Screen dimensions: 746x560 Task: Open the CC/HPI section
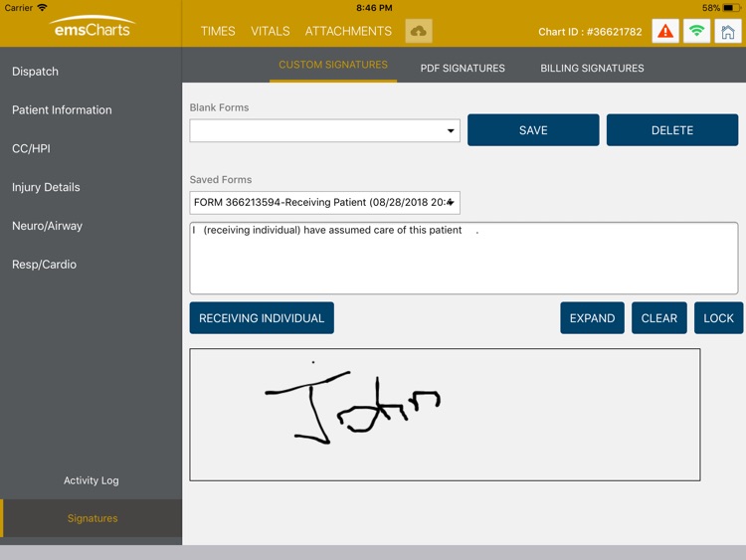pyautogui.click(x=31, y=148)
